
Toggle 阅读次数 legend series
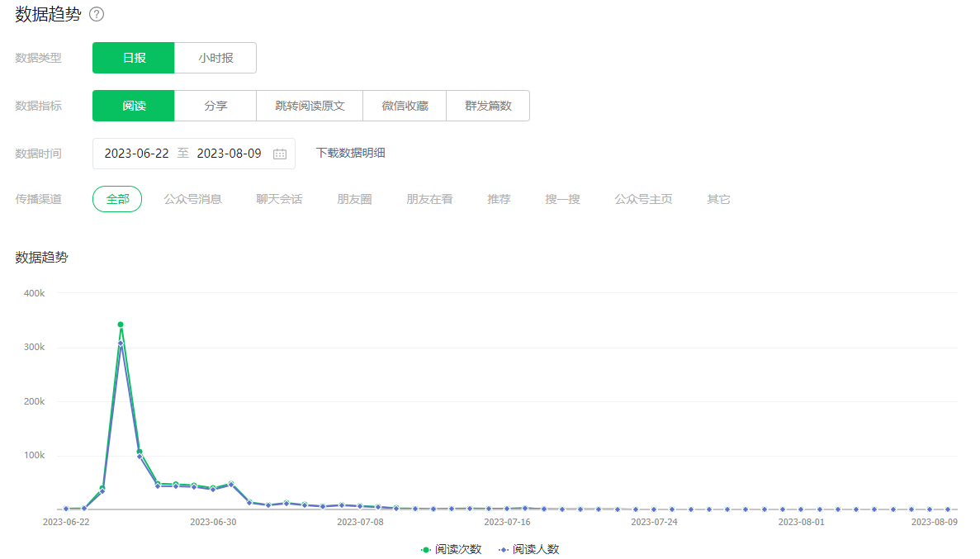452,549
